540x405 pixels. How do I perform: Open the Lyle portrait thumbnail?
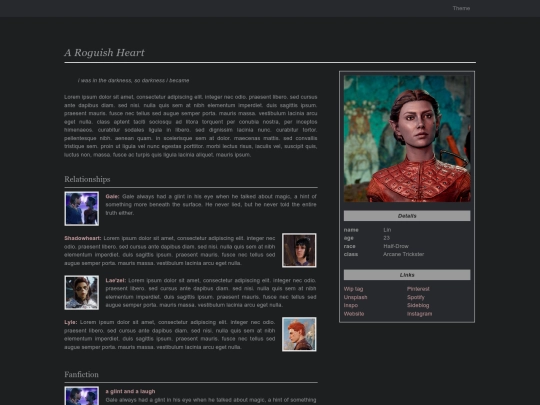(x=299, y=334)
